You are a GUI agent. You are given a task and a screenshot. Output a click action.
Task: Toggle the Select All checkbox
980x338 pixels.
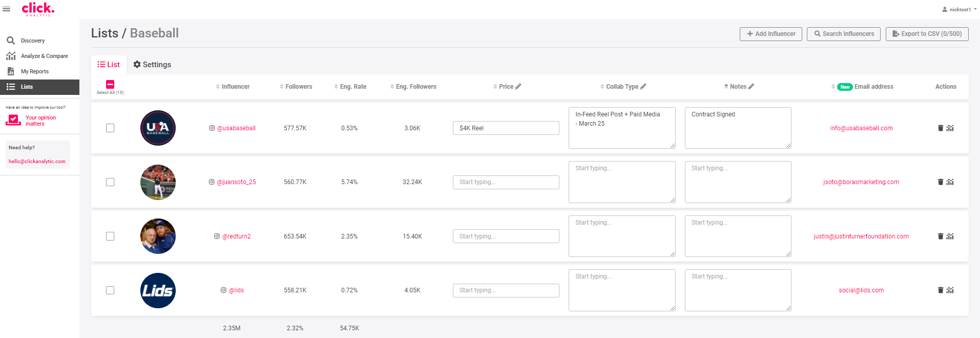click(110, 84)
